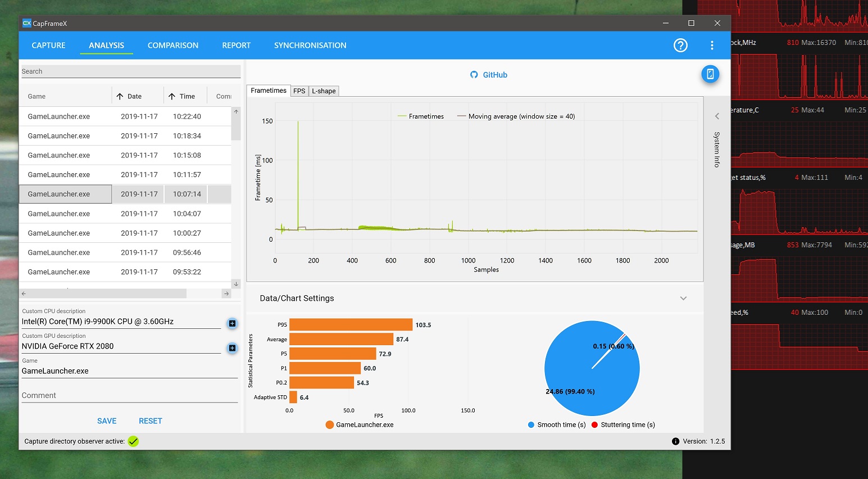Click the blue round screenshot button
Screen dimensions: 868x479
tap(710, 74)
